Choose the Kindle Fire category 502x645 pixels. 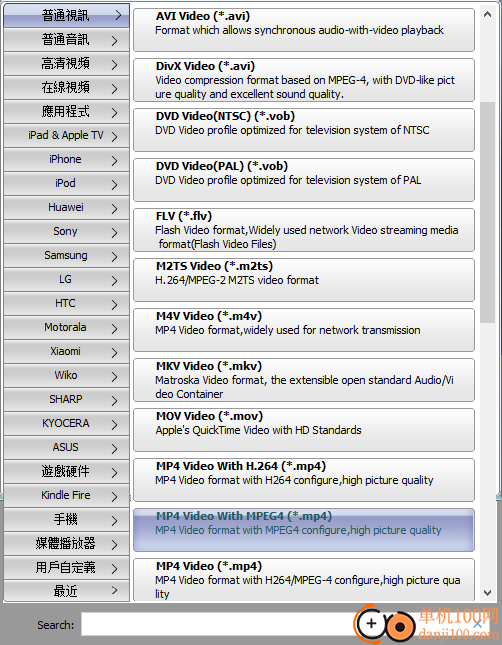67,495
